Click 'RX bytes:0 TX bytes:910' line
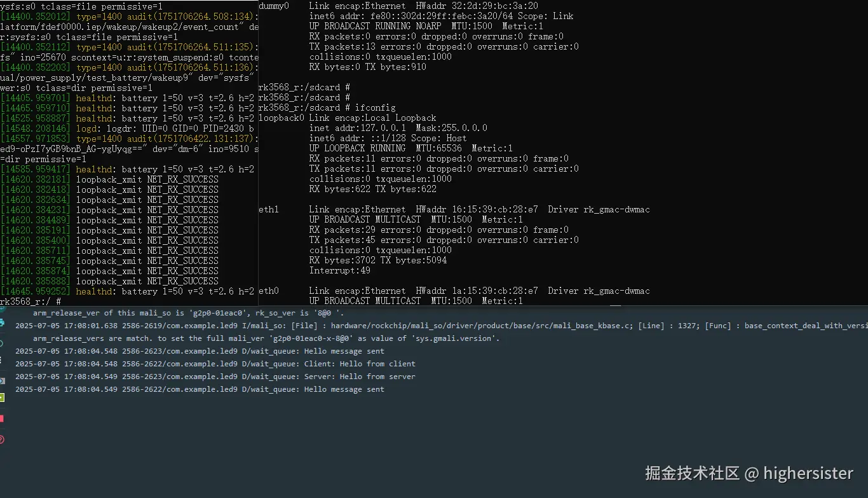 click(x=368, y=67)
